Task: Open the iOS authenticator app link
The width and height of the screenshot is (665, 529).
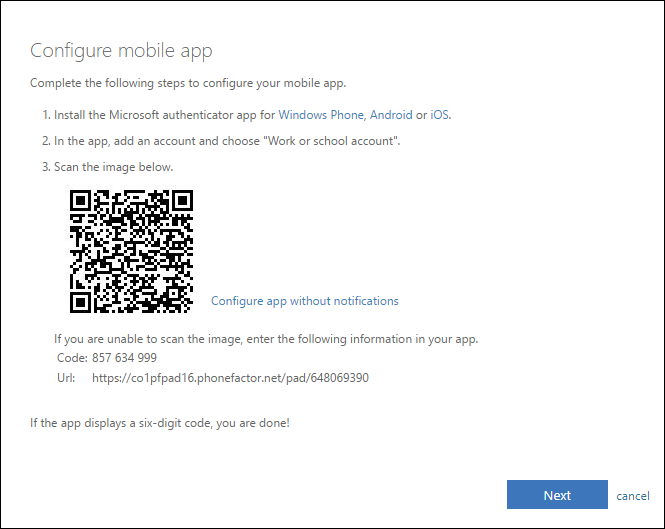Action: [x=440, y=115]
